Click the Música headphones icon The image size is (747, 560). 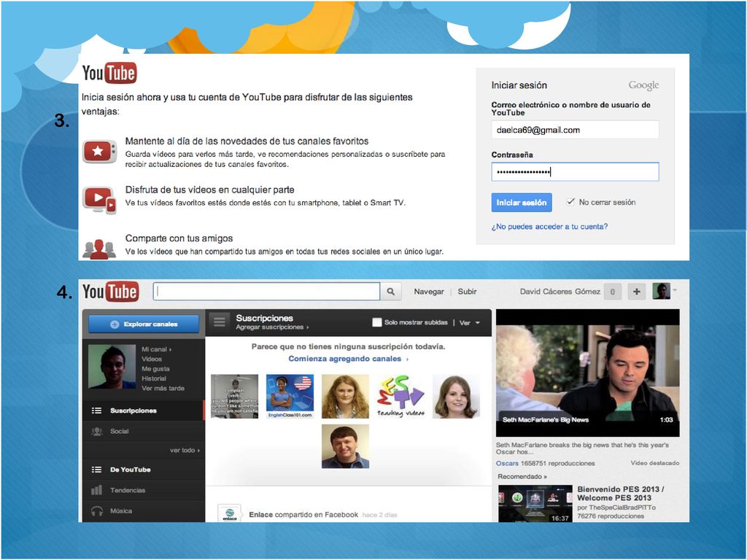click(97, 511)
